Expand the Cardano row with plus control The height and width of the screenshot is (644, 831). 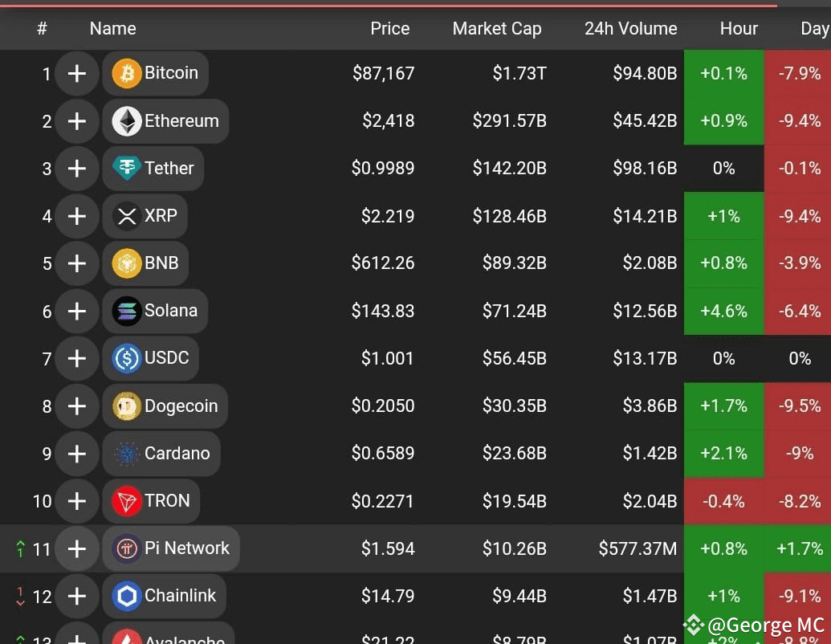pyautogui.click(x=77, y=454)
